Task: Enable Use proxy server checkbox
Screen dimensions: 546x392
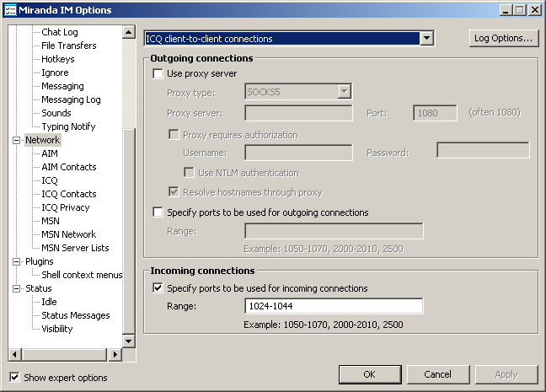Action: pyautogui.click(x=158, y=74)
